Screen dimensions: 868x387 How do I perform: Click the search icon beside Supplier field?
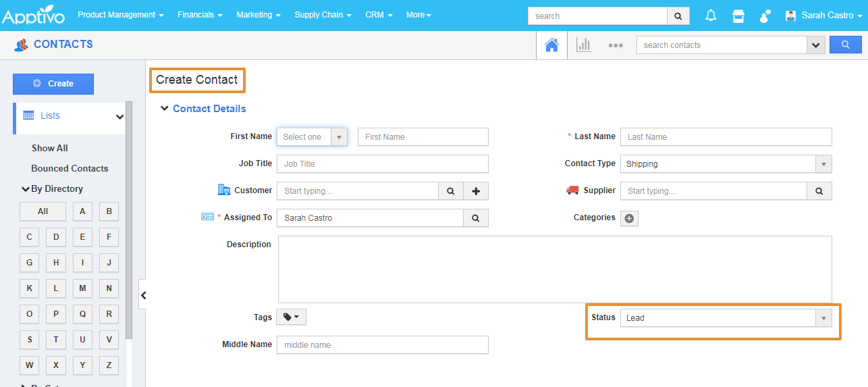(x=819, y=191)
